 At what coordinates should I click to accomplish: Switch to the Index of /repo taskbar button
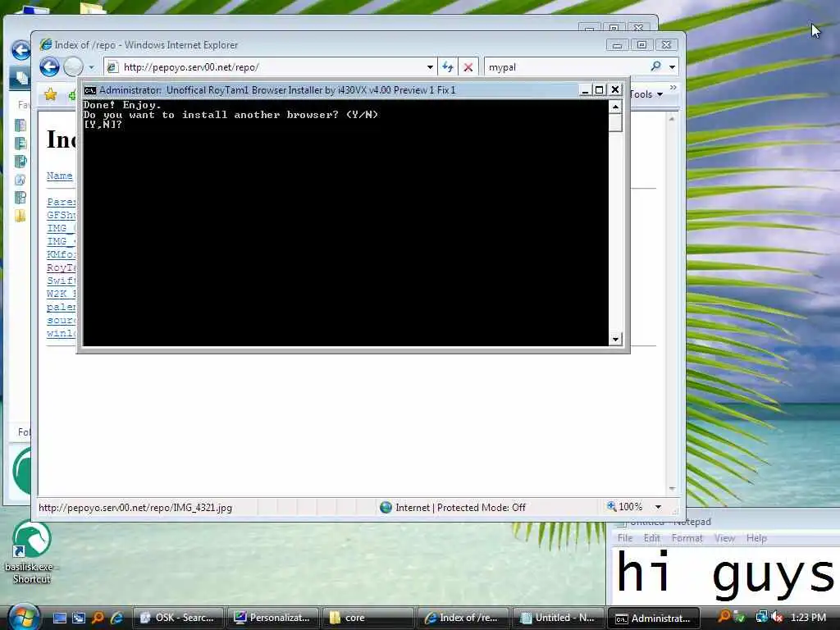[463, 618]
